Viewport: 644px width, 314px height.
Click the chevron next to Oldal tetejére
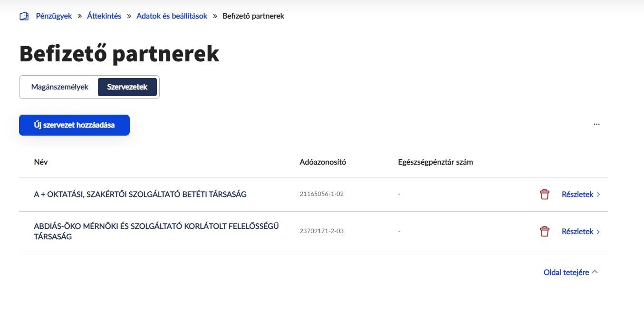595,271
